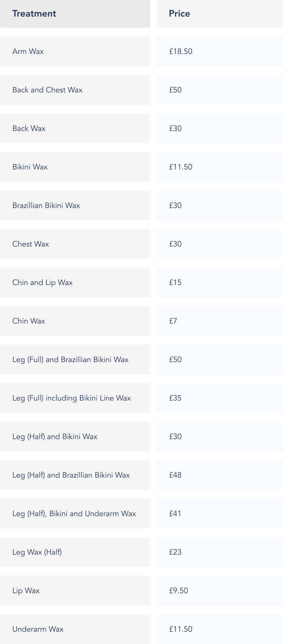Click the £35 price cell
Screen dimensions: 283x644
(x=175, y=398)
